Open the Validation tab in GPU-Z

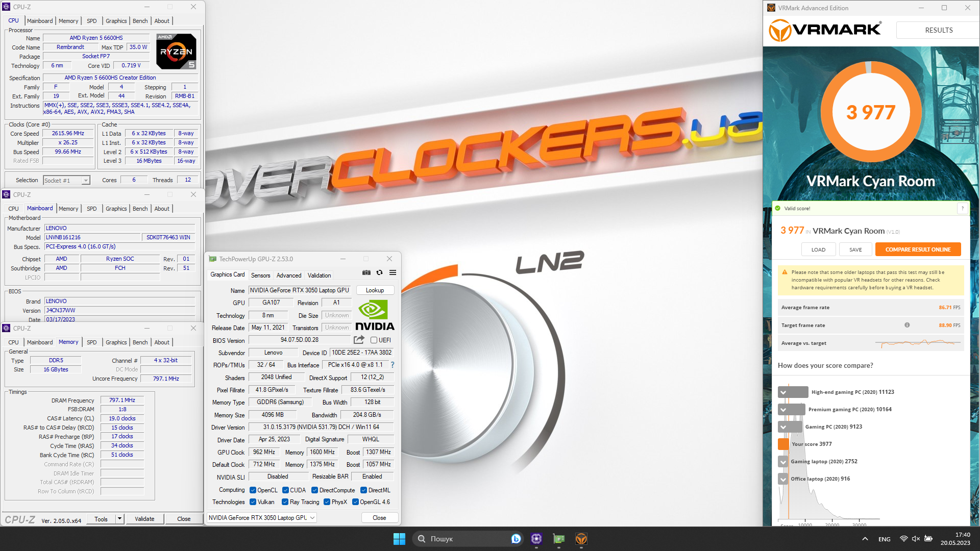[319, 275]
